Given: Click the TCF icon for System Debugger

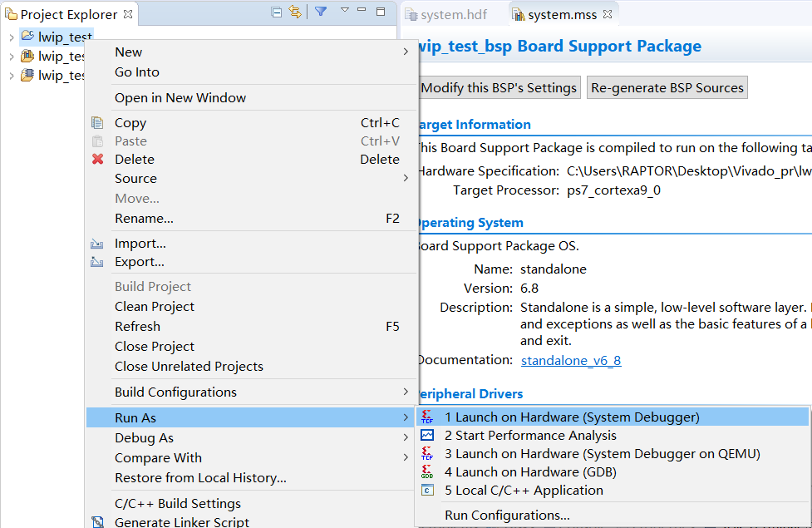Looking at the screenshot, I should [x=427, y=417].
